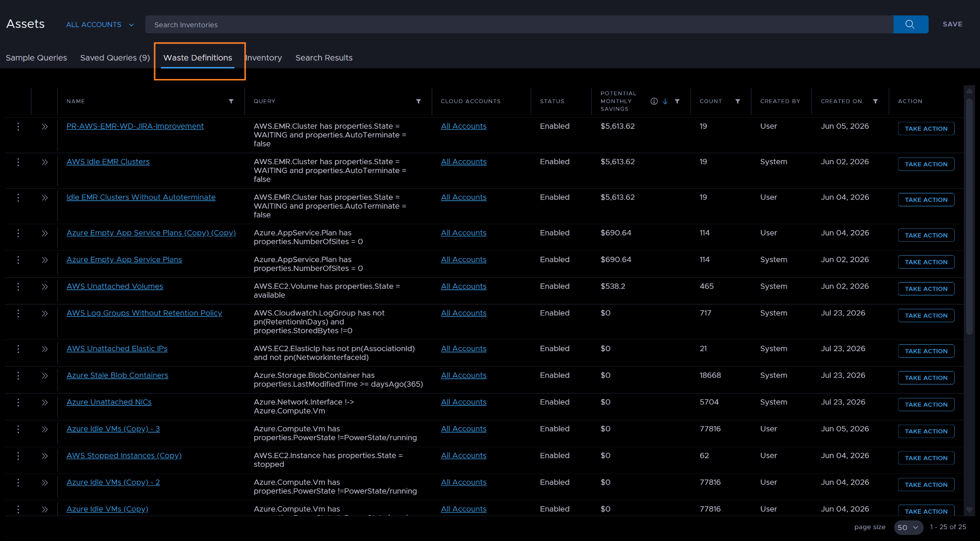
Task: Click the search magnifier button
Action: click(910, 24)
